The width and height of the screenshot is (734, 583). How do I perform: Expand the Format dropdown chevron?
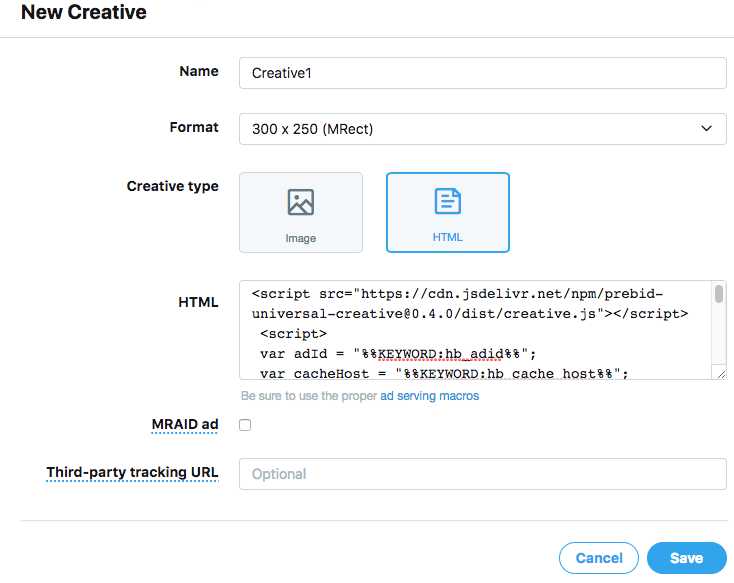click(x=707, y=129)
